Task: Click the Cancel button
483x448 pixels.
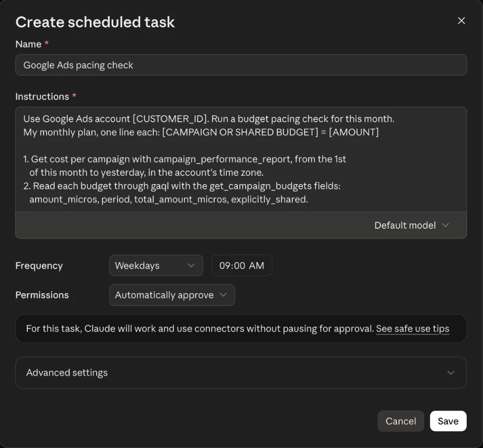Action: [401, 421]
